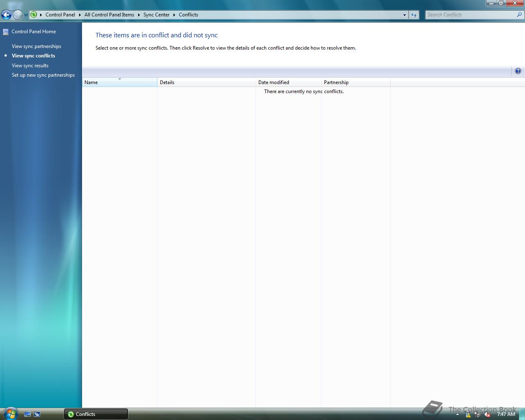Image resolution: width=525 pixels, height=420 pixels.
Task: Navigate to Sync Center breadcrumb
Action: pyautogui.click(x=156, y=15)
